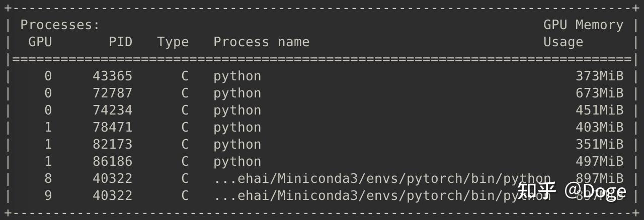Click the 673MiB memory usage value

click(599, 93)
